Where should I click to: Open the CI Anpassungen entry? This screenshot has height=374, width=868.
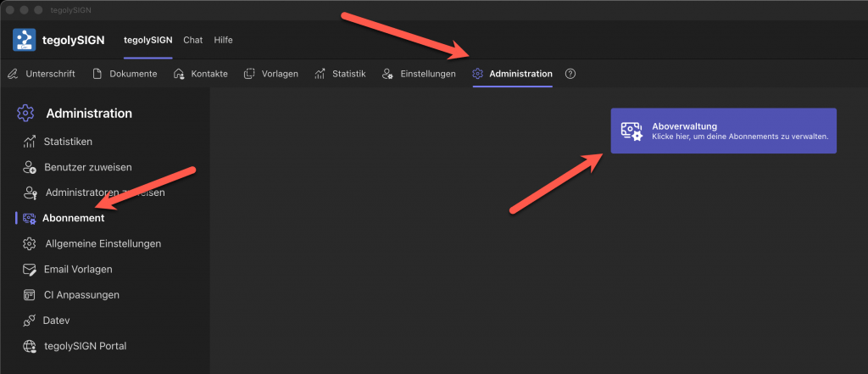click(x=81, y=295)
